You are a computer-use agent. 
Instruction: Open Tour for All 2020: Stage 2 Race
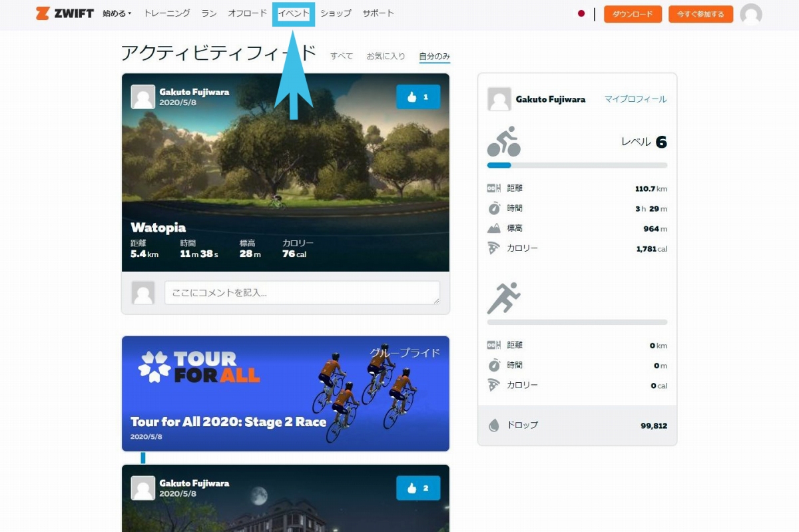(228, 422)
